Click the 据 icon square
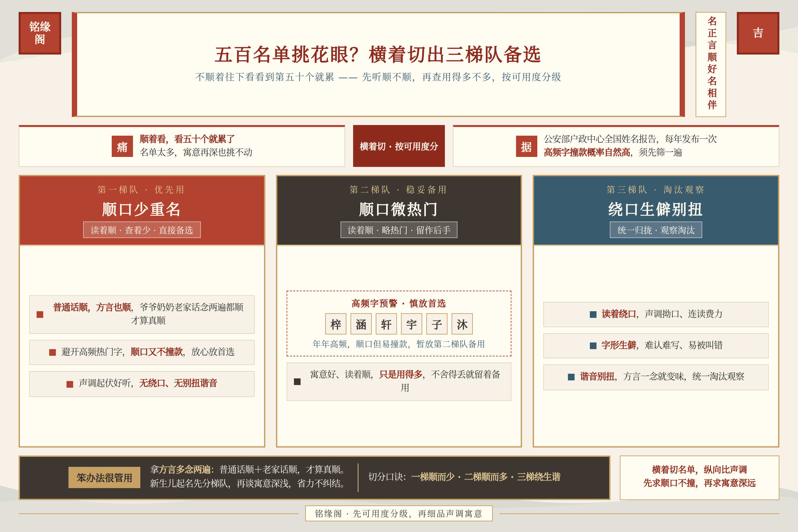Image resolution: width=798 pixels, height=532 pixels. 526,146
